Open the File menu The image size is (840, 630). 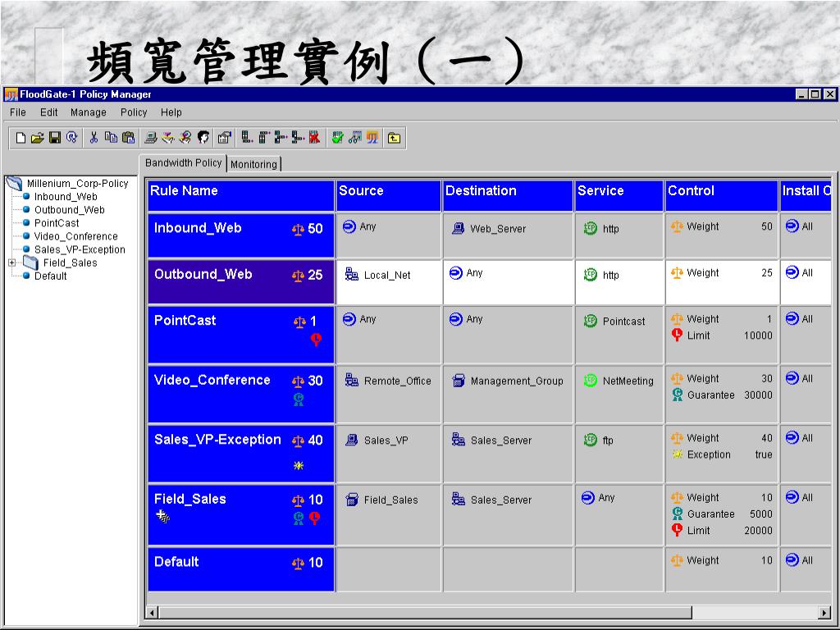[18, 112]
